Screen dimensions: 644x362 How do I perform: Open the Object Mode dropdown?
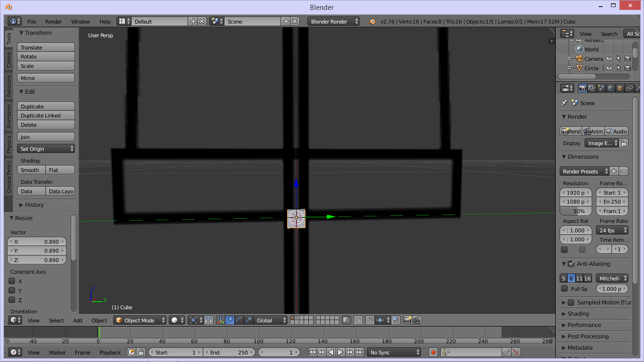[140, 320]
